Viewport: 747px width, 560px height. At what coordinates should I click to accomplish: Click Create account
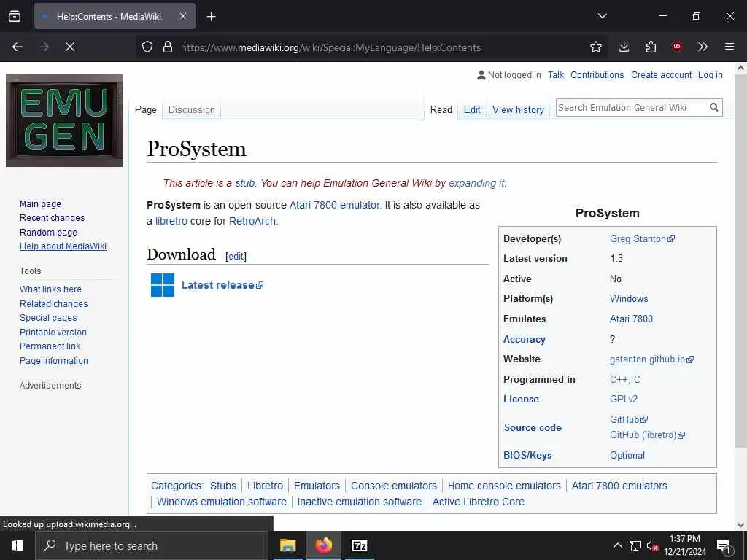coord(661,75)
